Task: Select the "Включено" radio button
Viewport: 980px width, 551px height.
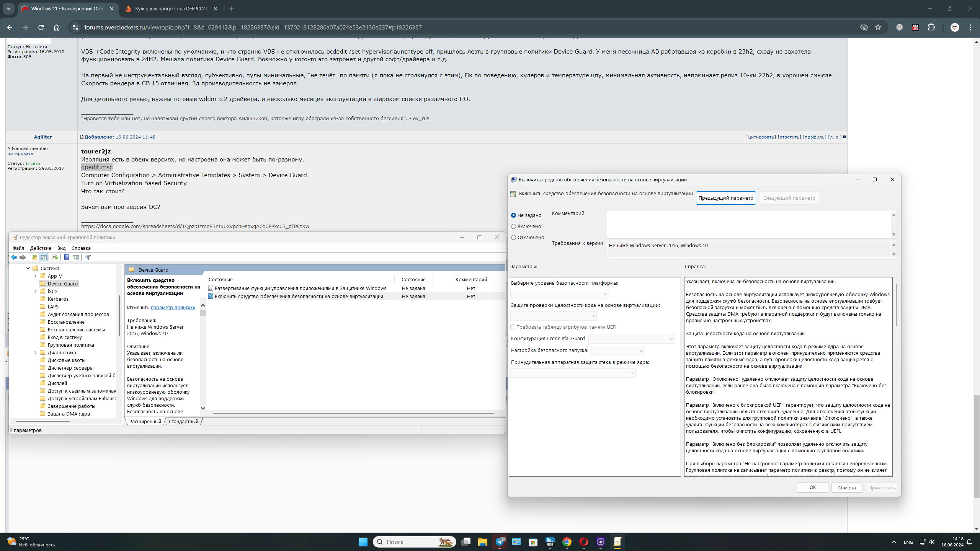Action: click(x=514, y=227)
